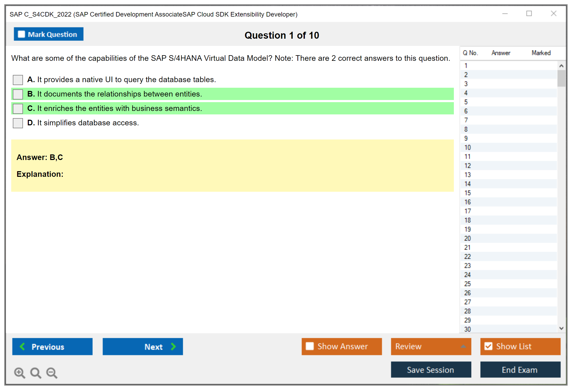Close the exam simulator window
The image size is (574, 392).
[x=553, y=14]
